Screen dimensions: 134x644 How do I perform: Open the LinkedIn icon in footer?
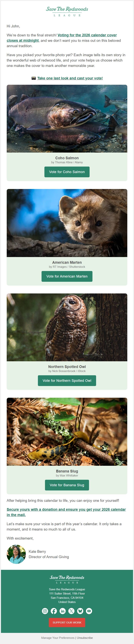coord(63,611)
